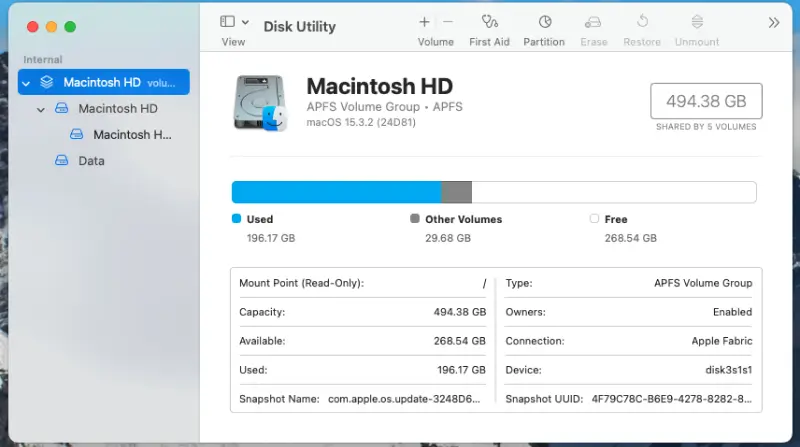The height and width of the screenshot is (447, 800).
Task: Click the Erase drive icon
Action: coord(593,22)
